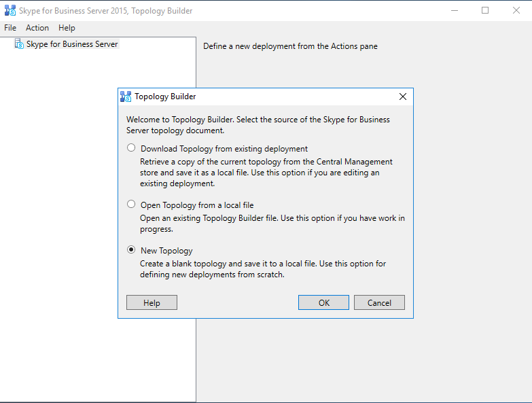Close the main Skype for Business window
Viewport: 532px width, 403px height.
coord(516,10)
